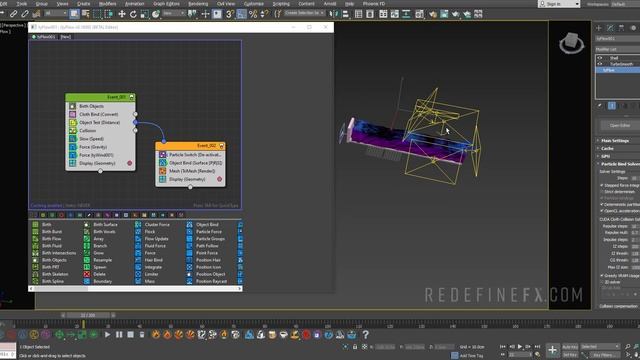This screenshot has height=360, width=640.
Task: Click the Select Object arrow tool
Action: pos(74,14)
